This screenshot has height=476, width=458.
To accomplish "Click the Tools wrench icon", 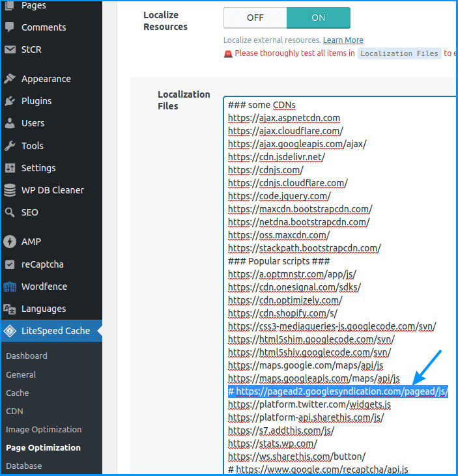I will point(10,146).
